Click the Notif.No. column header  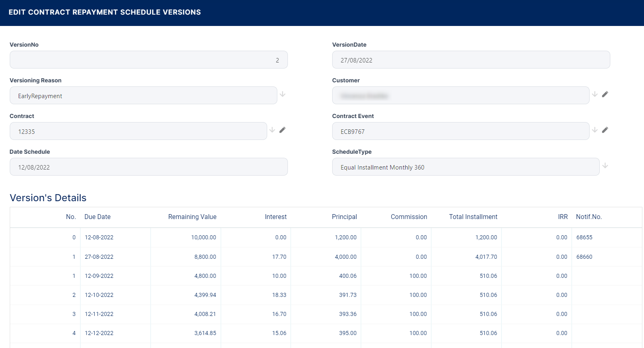coord(589,217)
